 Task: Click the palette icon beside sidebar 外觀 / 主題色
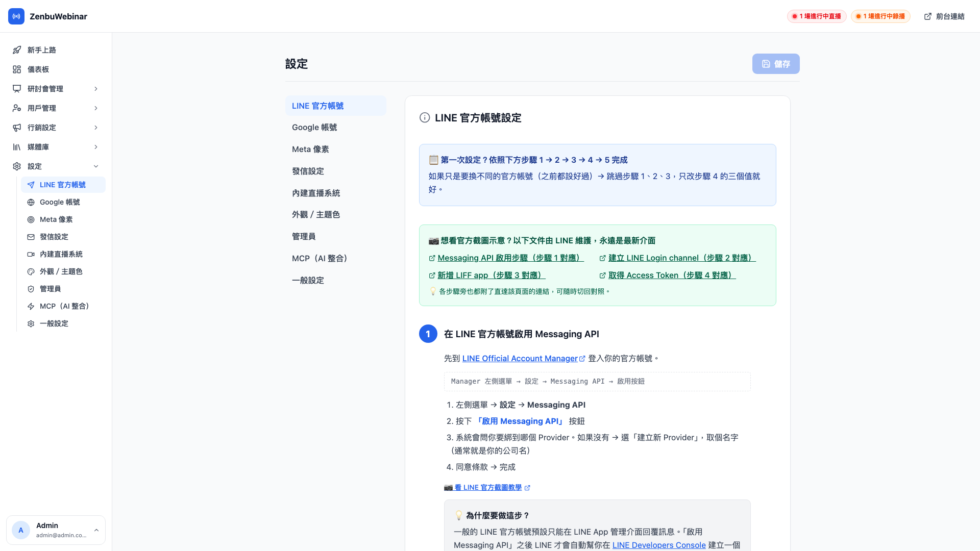coord(31,271)
